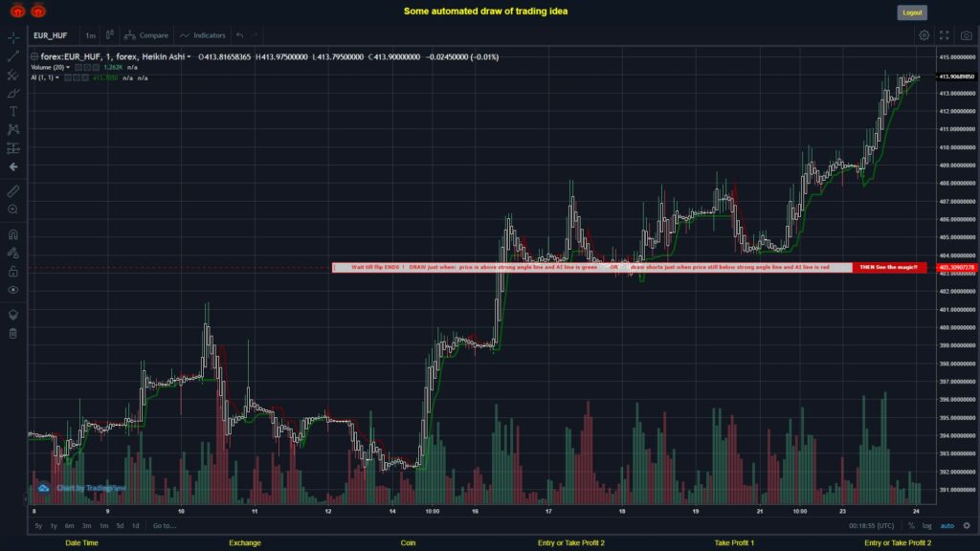Show the object tree layers icon

[x=13, y=314]
